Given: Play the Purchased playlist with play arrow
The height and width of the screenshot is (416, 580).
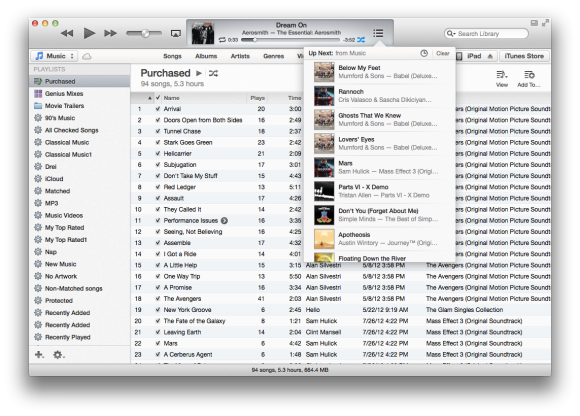Looking at the screenshot, I should (199, 73).
